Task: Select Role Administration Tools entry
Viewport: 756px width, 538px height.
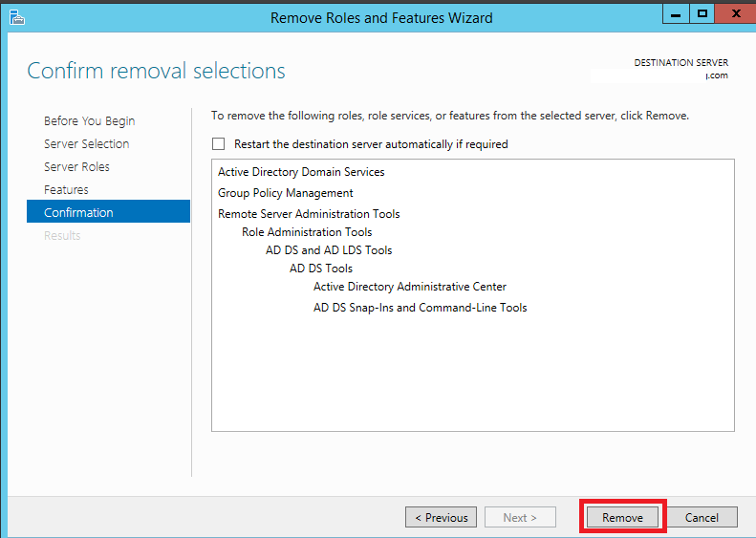Action: coord(307,232)
